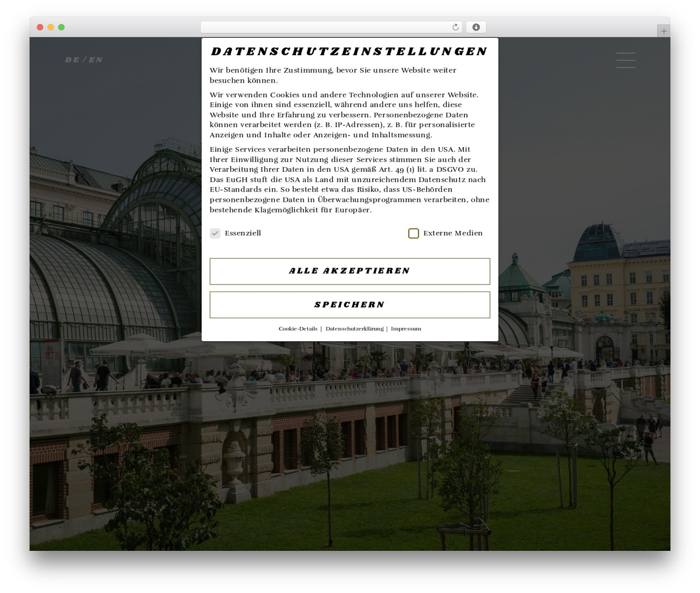Open the hamburger menu on the website
Viewport: 700px width, 593px height.
626,60
